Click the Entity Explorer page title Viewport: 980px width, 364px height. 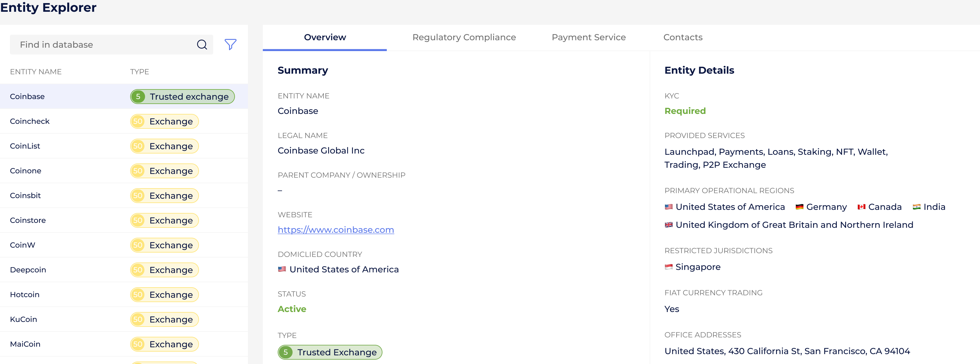coord(48,8)
